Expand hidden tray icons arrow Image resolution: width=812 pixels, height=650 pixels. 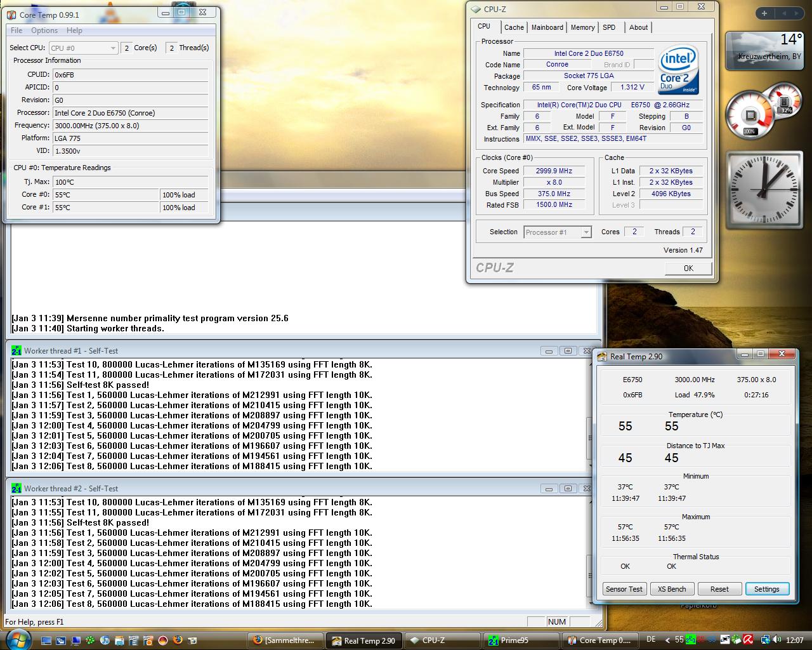pyautogui.click(x=667, y=640)
